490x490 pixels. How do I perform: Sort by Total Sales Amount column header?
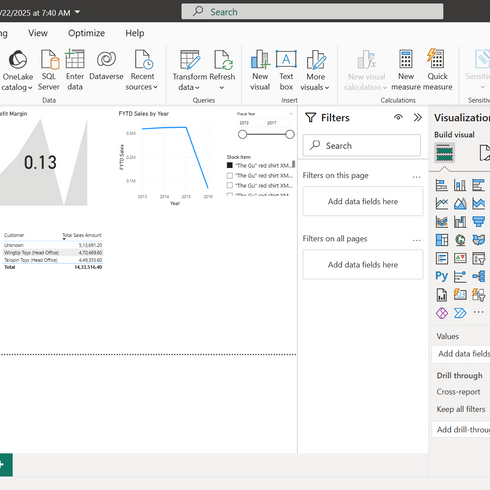point(82,235)
